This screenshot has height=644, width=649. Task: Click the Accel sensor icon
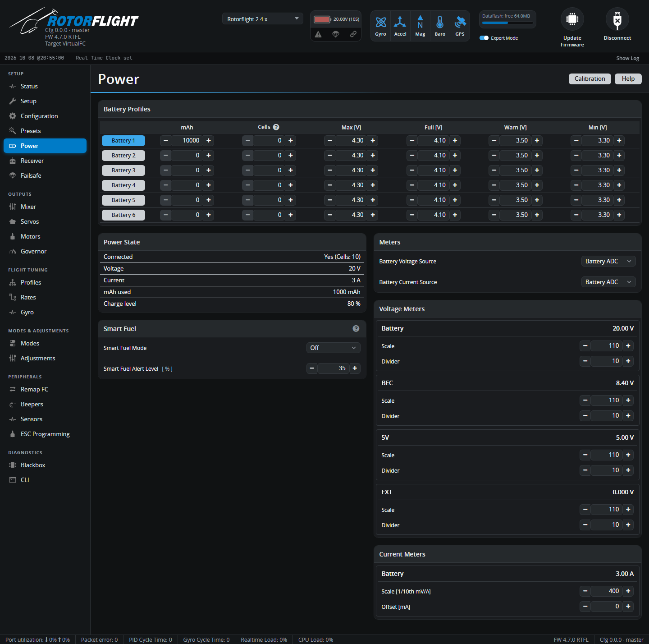(400, 22)
